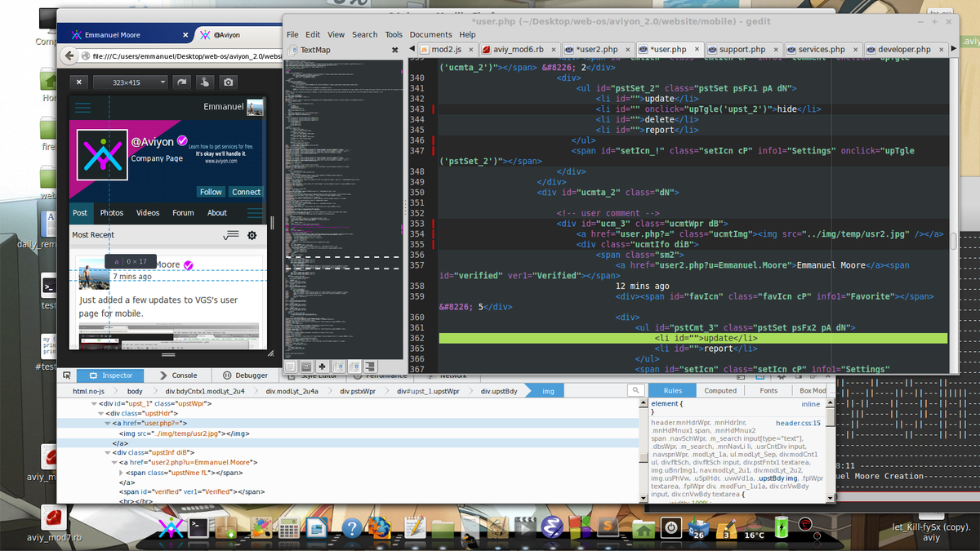
Task: Collapse the div id="upst_1" node
Action: tap(95, 404)
